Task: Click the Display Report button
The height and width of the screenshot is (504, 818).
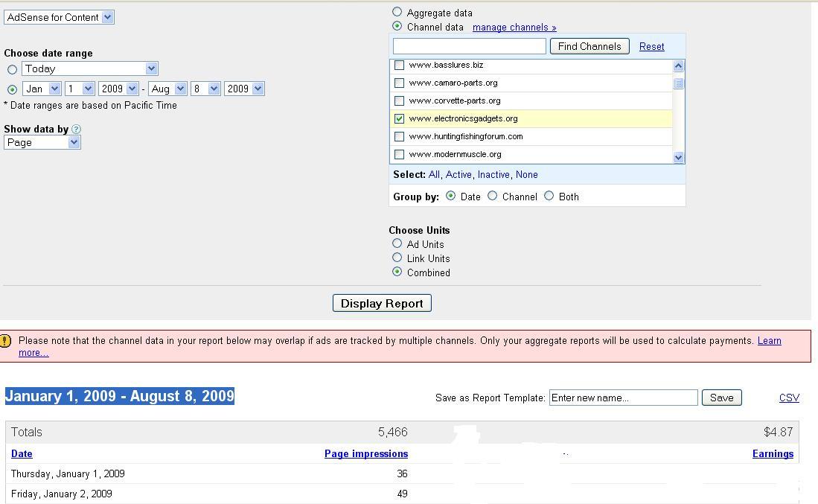Action: point(382,303)
